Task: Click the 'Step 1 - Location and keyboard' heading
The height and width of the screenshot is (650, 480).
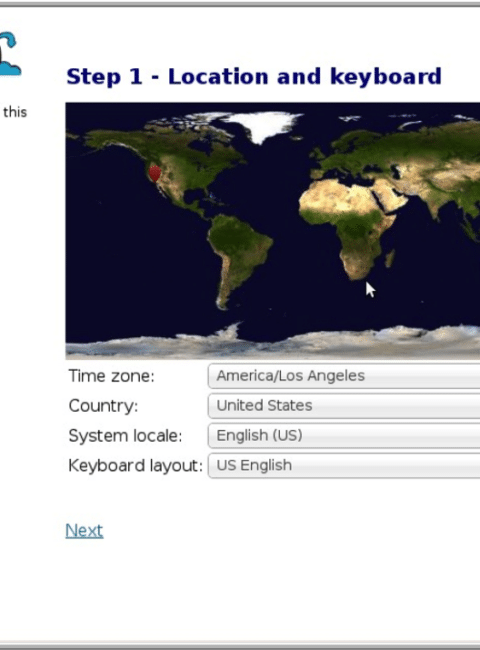Action: pyautogui.click(x=254, y=77)
